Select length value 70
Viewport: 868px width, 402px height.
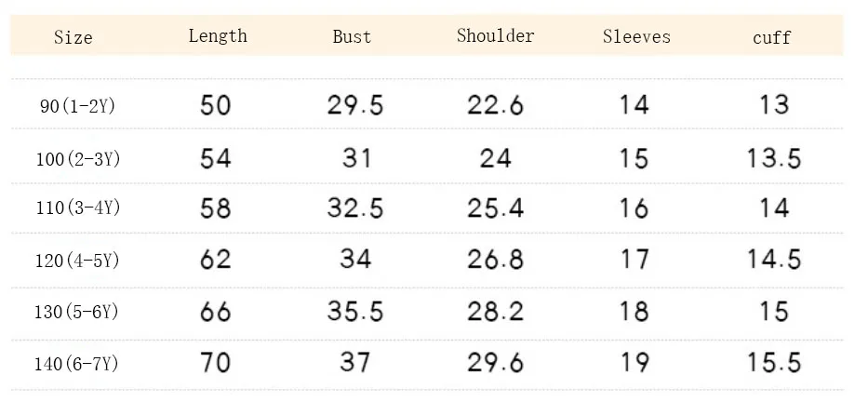coord(215,363)
